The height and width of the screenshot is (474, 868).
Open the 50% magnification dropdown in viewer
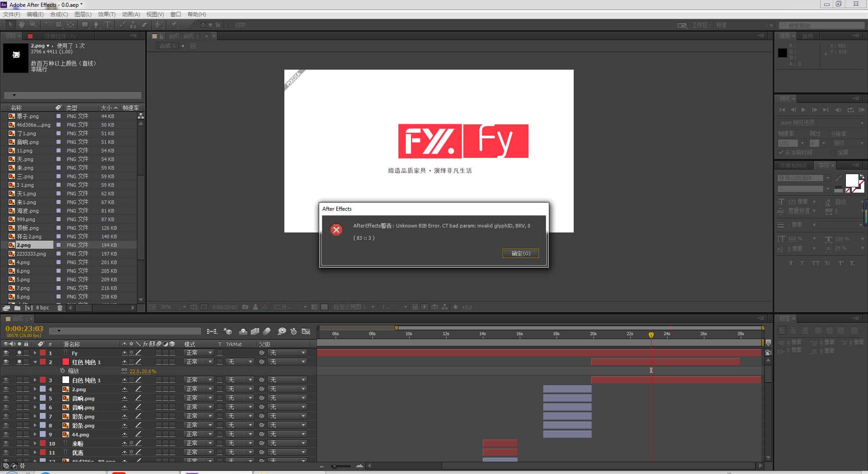coord(173,307)
